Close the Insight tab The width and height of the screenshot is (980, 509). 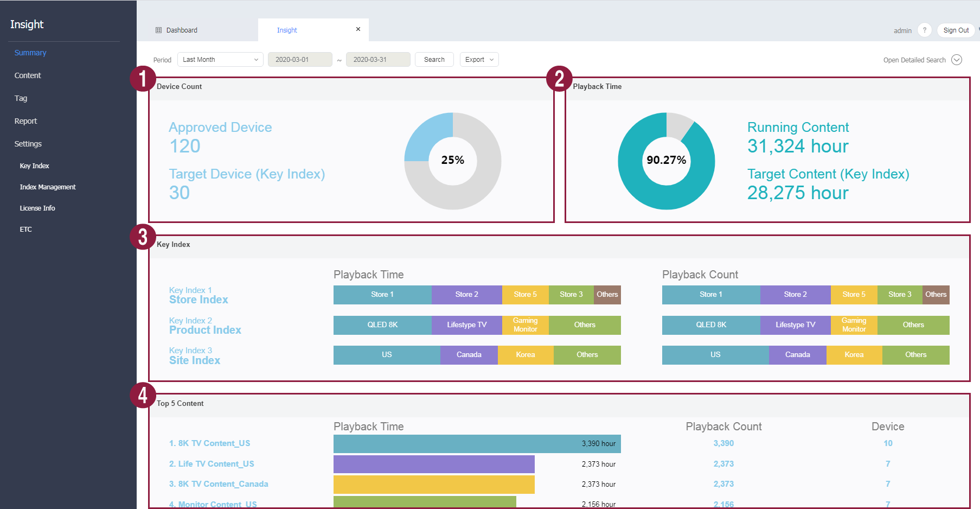pyautogui.click(x=358, y=29)
